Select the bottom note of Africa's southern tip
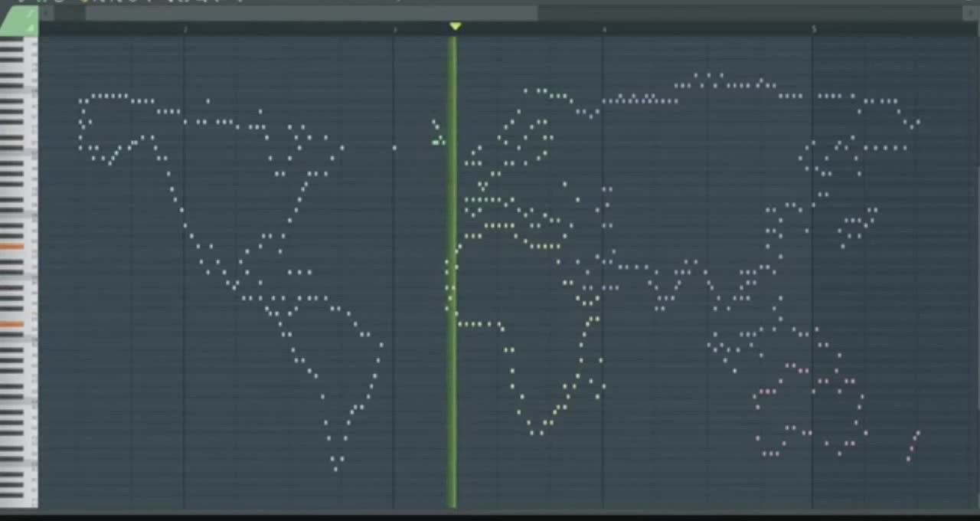The width and height of the screenshot is (980, 521). click(x=541, y=434)
